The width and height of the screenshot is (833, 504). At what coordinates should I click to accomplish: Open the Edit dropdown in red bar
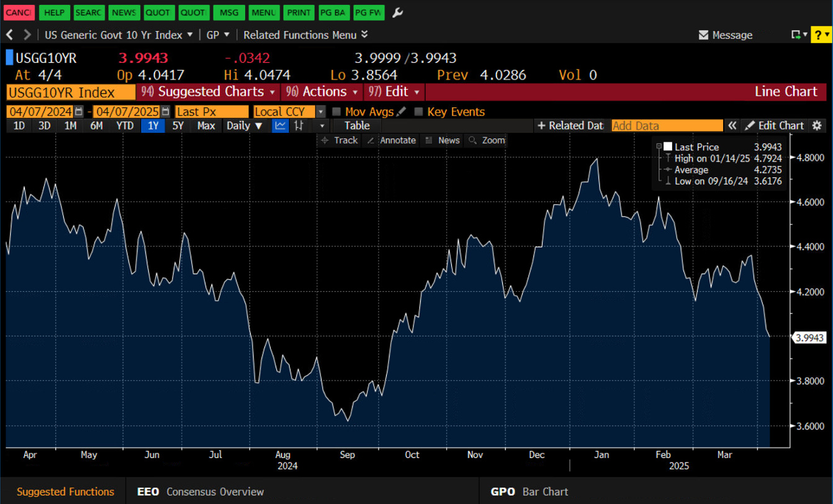(394, 92)
